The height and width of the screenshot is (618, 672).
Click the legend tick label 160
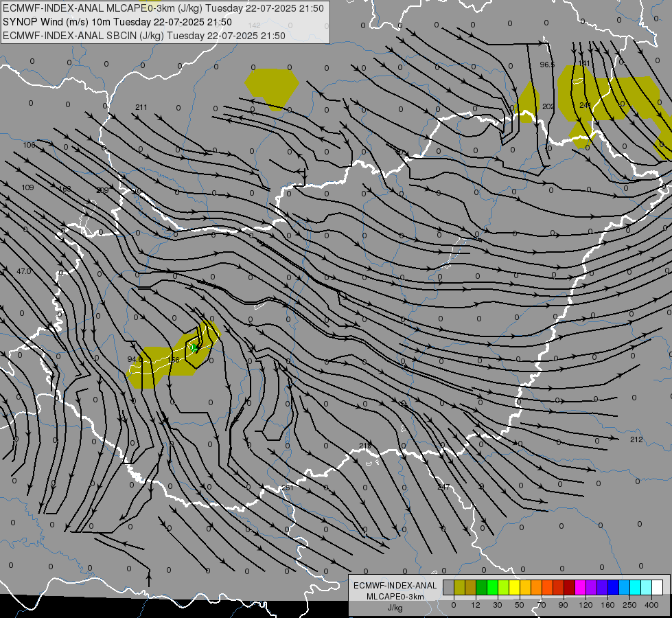click(x=607, y=605)
